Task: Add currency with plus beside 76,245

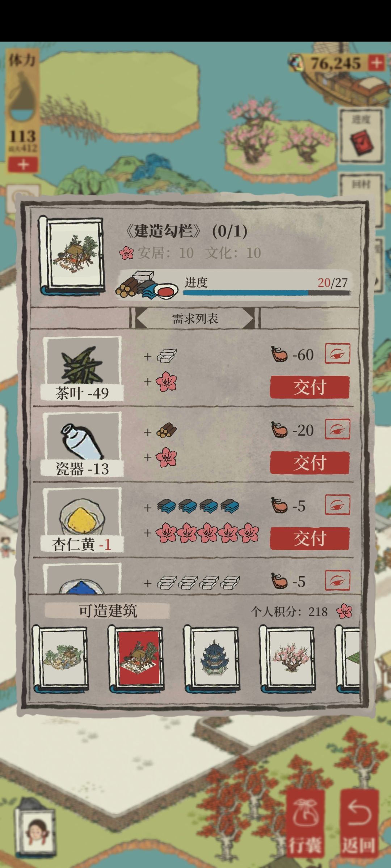Action: [x=377, y=63]
